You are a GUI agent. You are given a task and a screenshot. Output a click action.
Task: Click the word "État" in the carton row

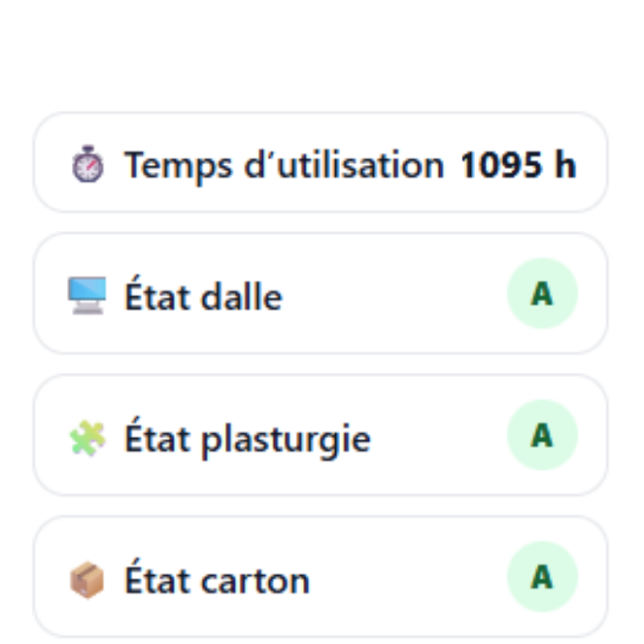click(x=157, y=579)
